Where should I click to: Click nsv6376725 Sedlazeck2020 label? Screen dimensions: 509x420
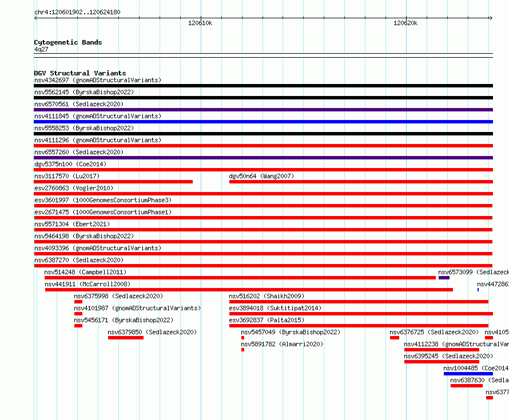click(434, 332)
